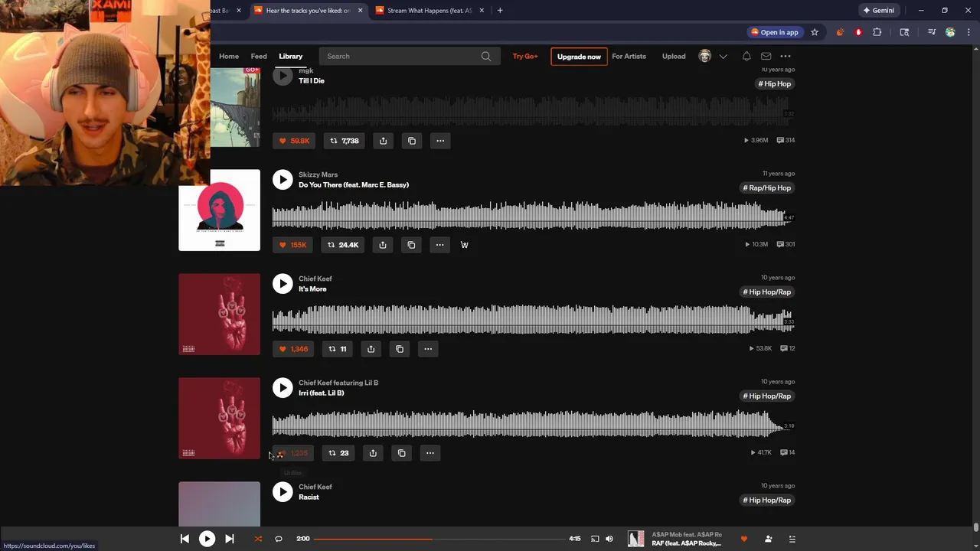Open more options for Till I Die
Screen dimensions: 980x551
pyautogui.click(x=440, y=141)
